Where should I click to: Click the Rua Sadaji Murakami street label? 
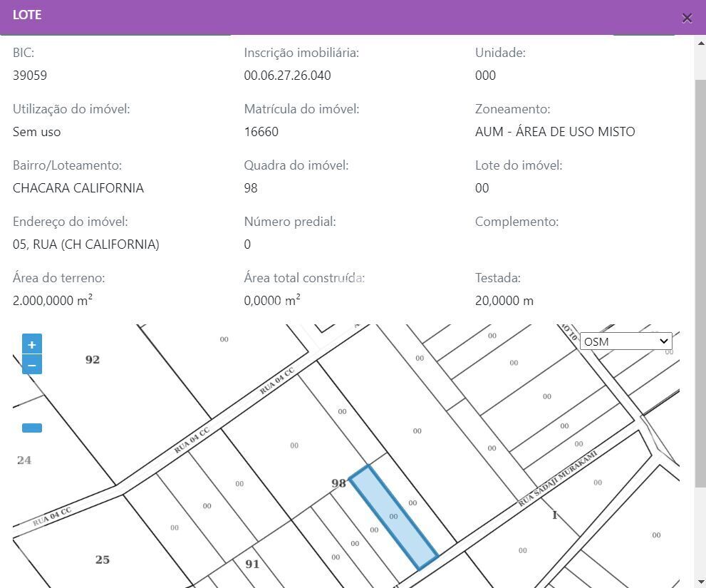click(556, 478)
